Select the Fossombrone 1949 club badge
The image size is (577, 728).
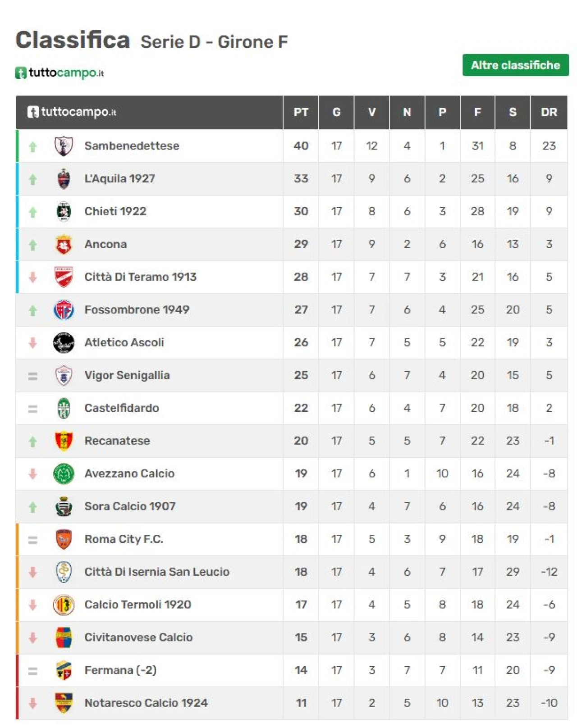64,310
